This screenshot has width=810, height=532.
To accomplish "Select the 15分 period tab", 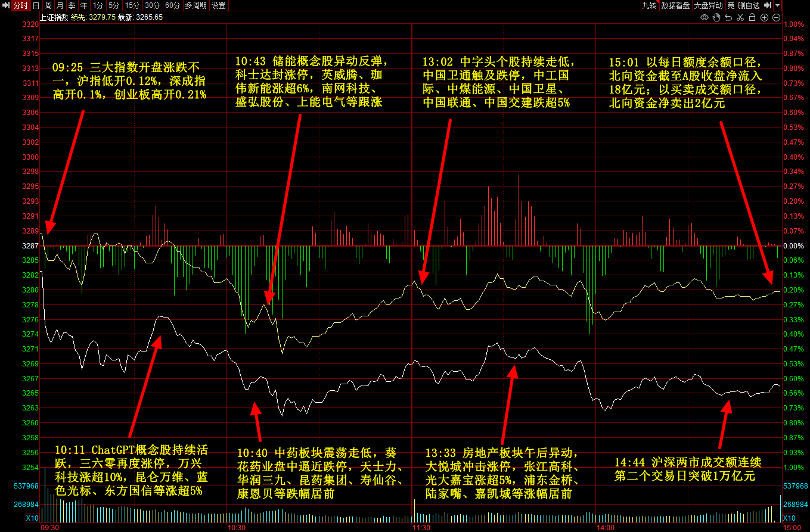I will tap(132, 5).
